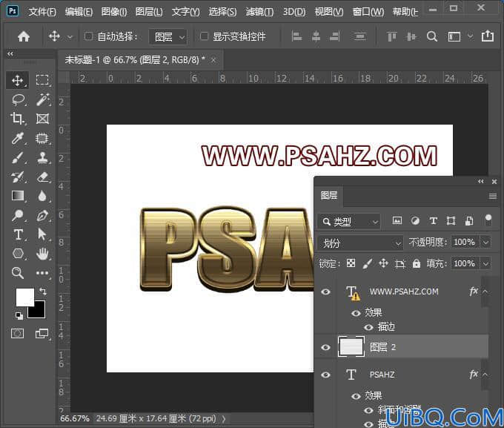The image size is (504, 428).
Task: Align horizontal centers in options bar
Action: point(316,36)
